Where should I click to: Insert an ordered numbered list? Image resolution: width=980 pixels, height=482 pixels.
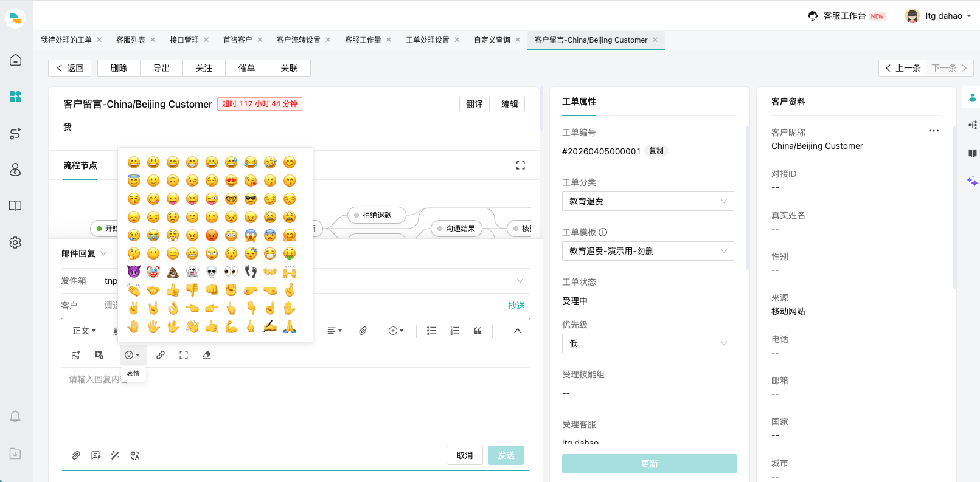pyautogui.click(x=454, y=331)
